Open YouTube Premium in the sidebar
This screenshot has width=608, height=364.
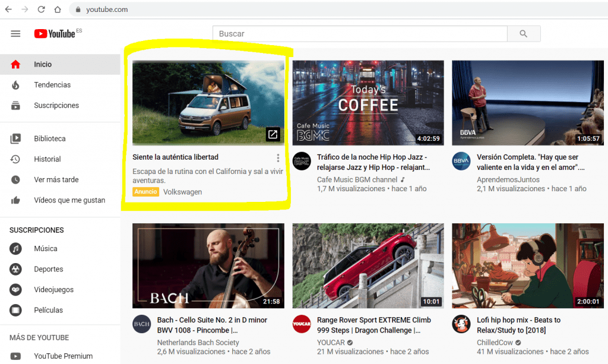[x=60, y=356]
